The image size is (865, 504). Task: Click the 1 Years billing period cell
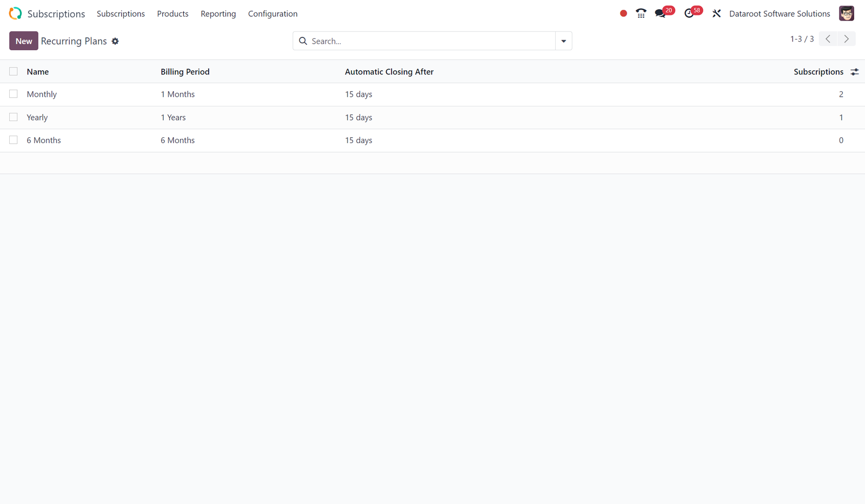pos(173,117)
